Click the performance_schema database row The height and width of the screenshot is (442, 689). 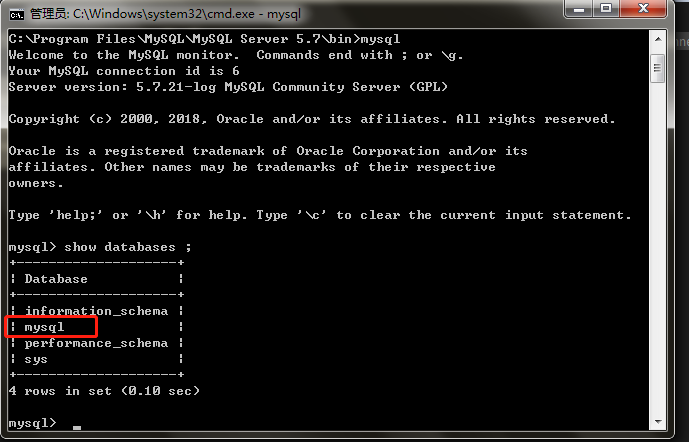click(x=96, y=343)
